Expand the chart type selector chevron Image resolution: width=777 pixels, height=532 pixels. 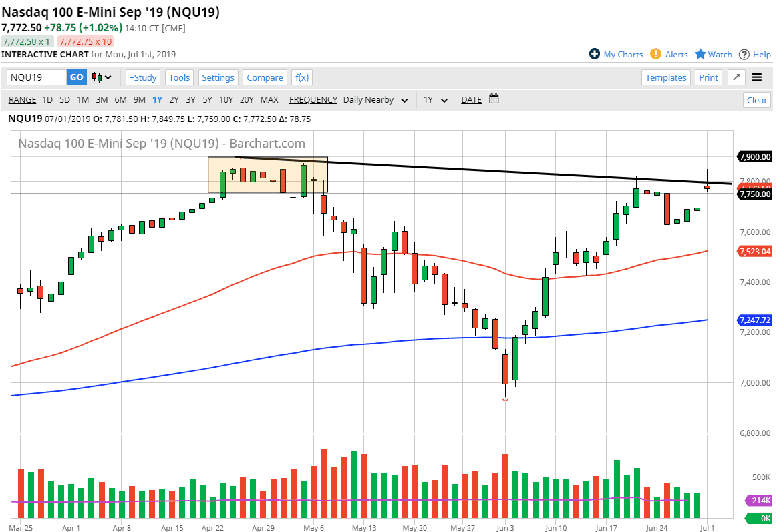tap(107, 77)
